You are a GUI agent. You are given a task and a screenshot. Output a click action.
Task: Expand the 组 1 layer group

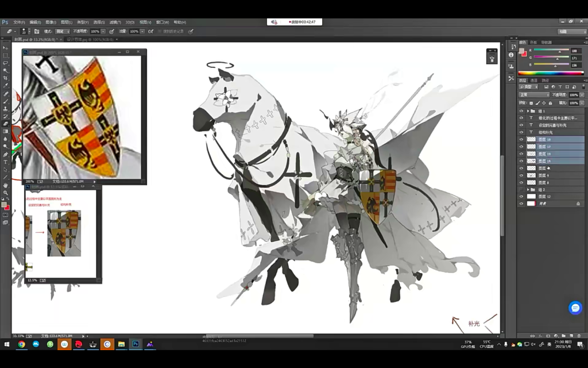click(527, 111)
